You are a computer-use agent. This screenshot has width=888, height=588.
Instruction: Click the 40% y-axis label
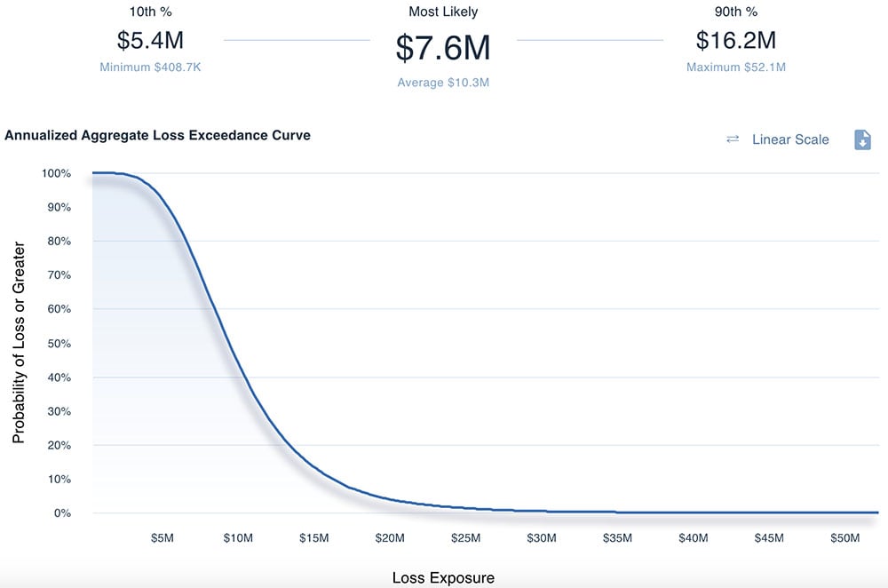(59, 377)
